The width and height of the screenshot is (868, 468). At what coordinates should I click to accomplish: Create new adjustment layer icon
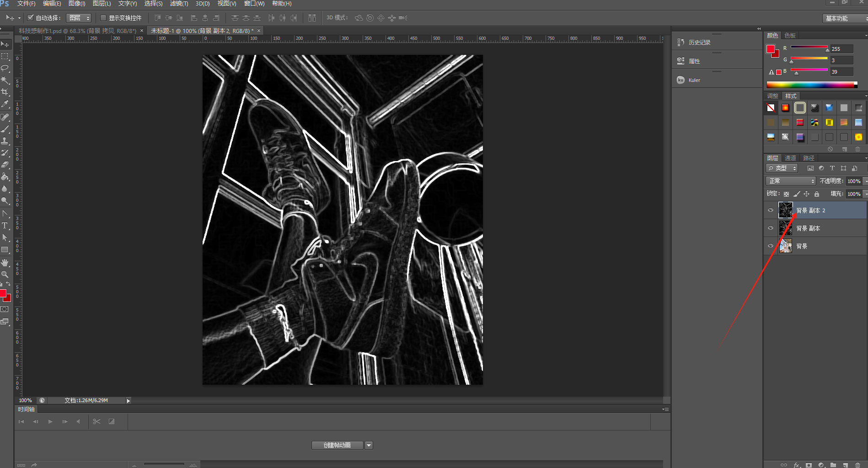tap(821, 465)
